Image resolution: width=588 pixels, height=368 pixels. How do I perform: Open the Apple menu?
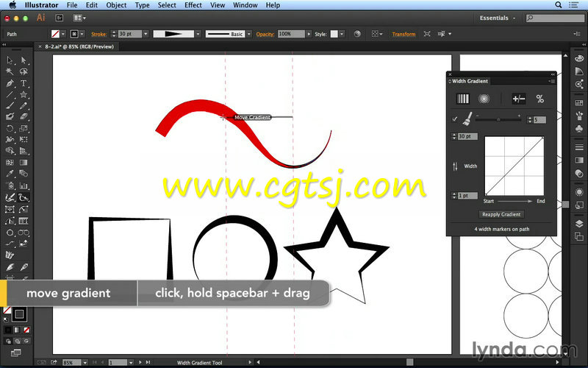[x=12, y=5]
